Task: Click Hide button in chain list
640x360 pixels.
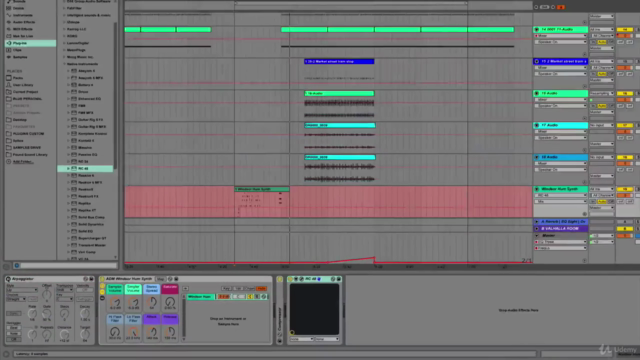Action: [261, 289]
